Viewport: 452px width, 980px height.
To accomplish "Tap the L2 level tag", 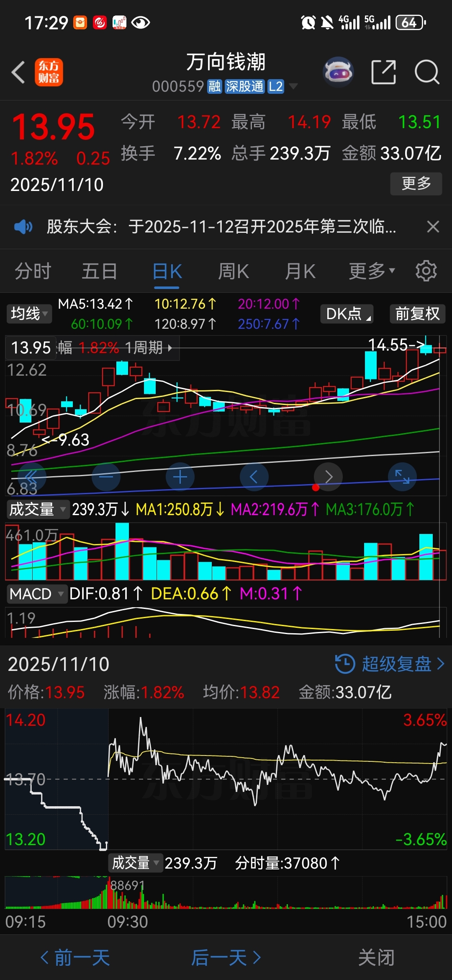I will coord(275,86).
